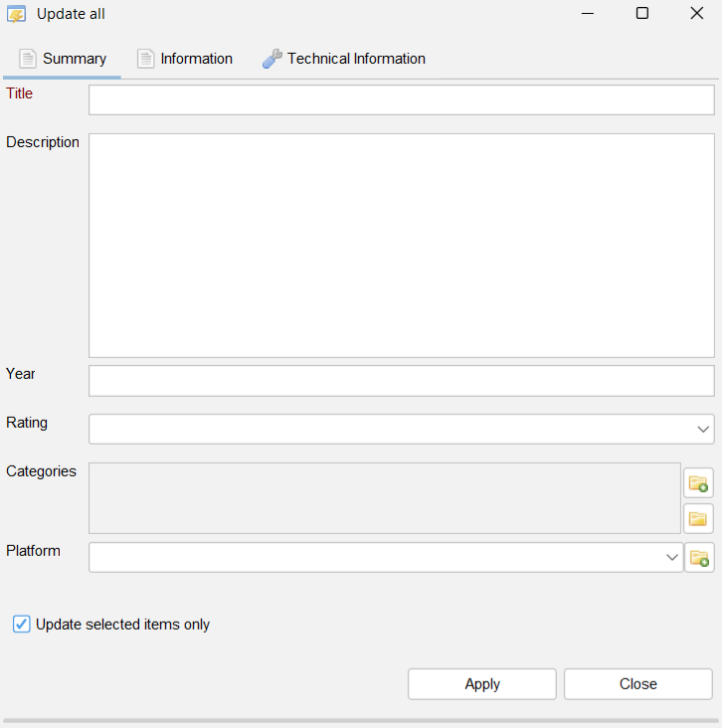Click the add platform folder icon

[x=699, y=557]
